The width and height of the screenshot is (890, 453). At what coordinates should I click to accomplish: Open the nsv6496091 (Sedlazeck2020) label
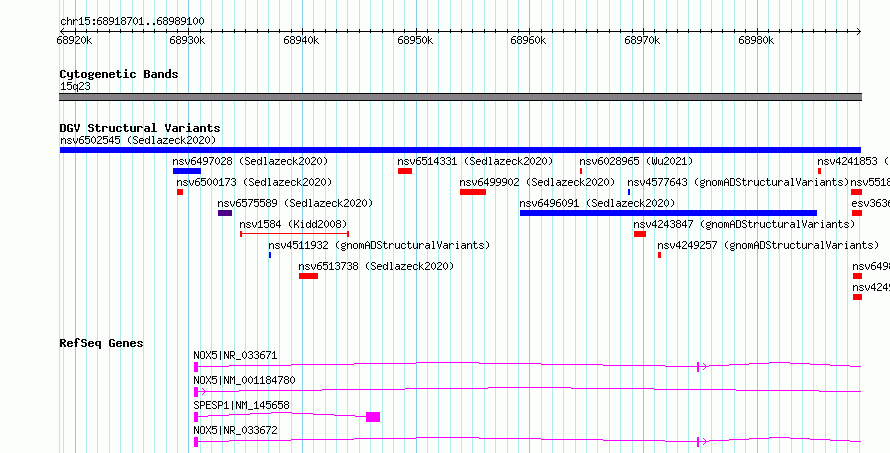coord(597,203)
